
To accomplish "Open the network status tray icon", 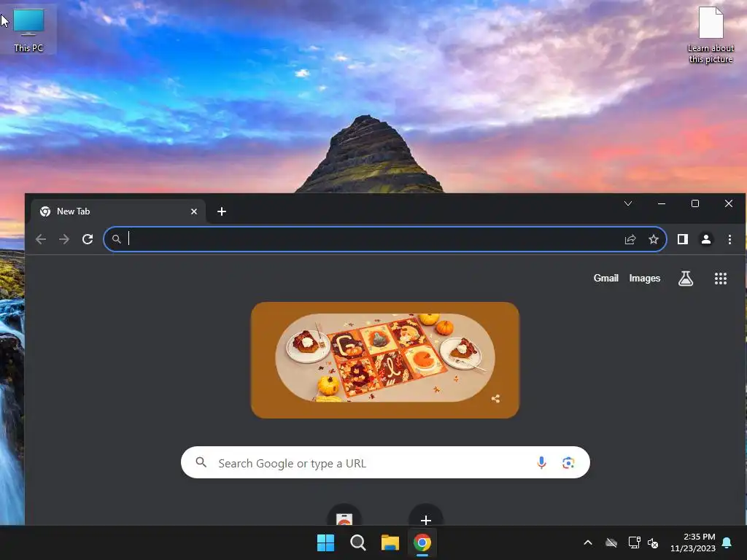I will tap(634, 542).
